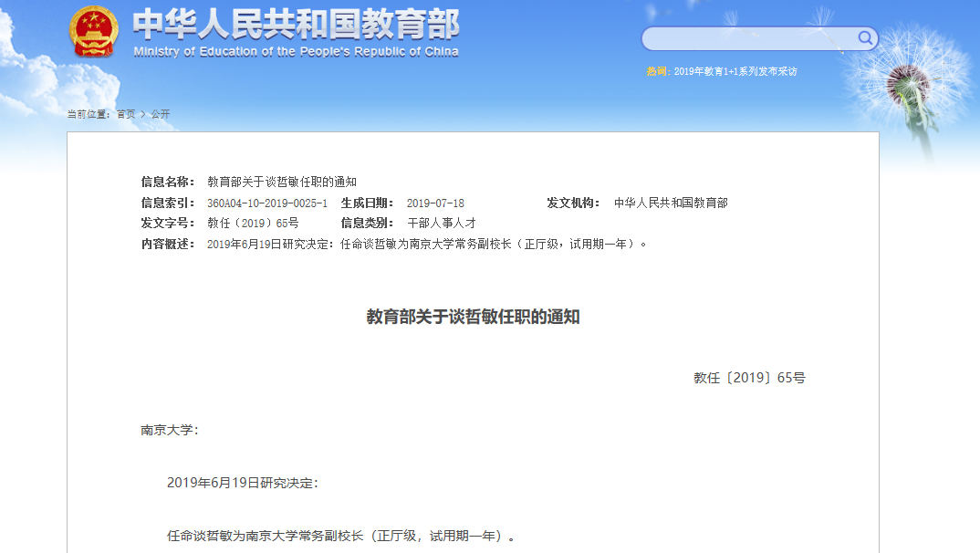Click the 南京大学: salutation line
This screenshot has height=553, width=980.
[x=170, y=430]
